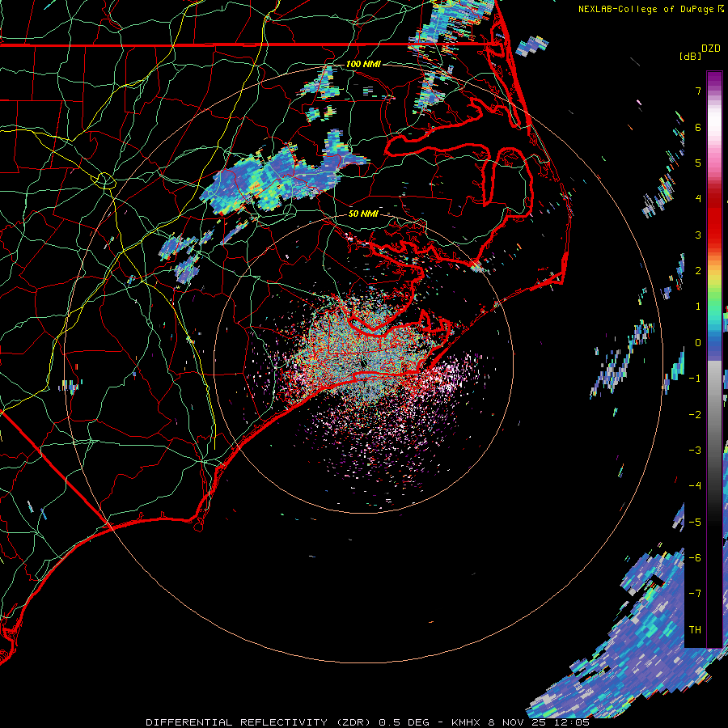Select the 7 value on the color scale
728x728 pixels.
(698, 91)
